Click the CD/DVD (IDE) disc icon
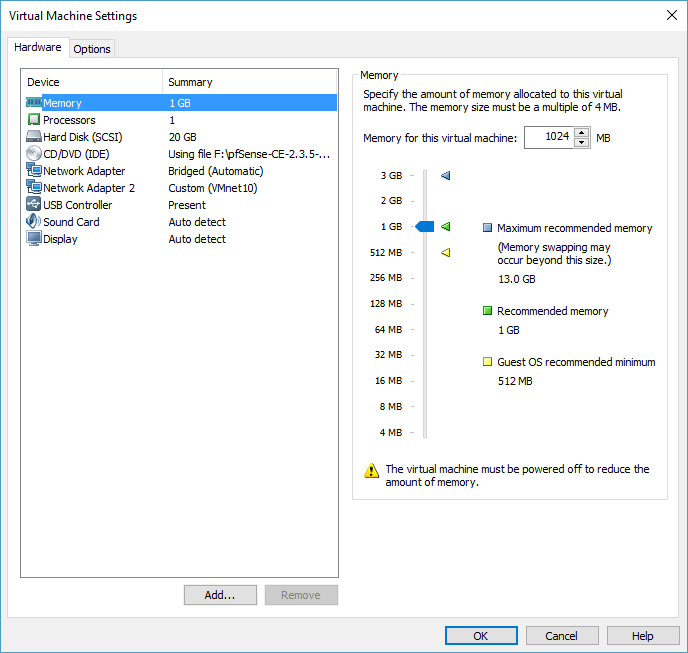 33,154
